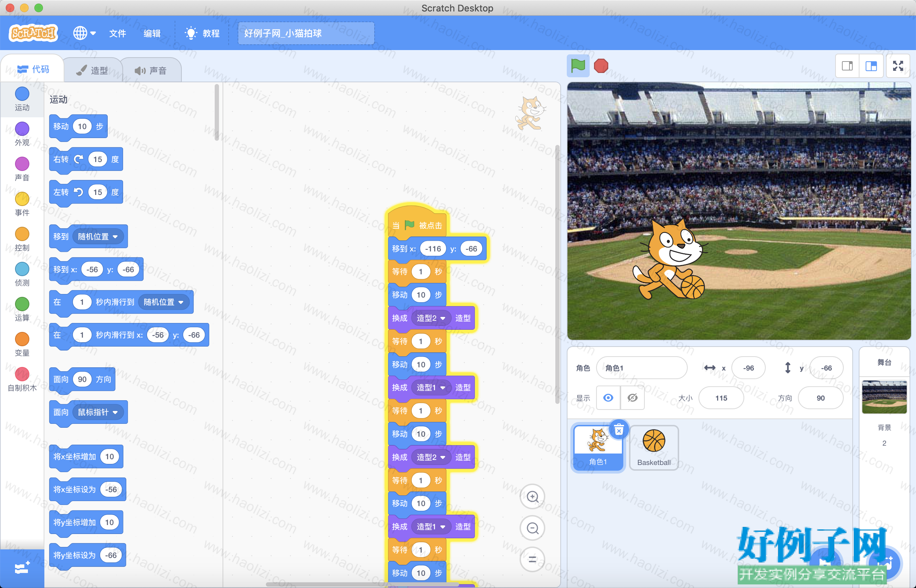Select the 控制 block category
This screenshot has height=588, width=916.
click(x=22, y=239)
